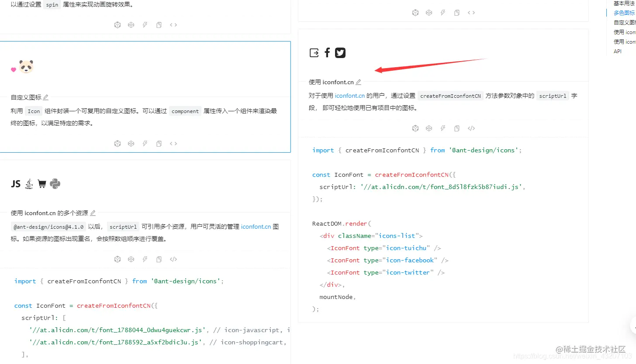The width and height of the screenshot is (636, 364).
Task: Open CodePen for the 自定义图标 demo
Action: coord(131,144)
